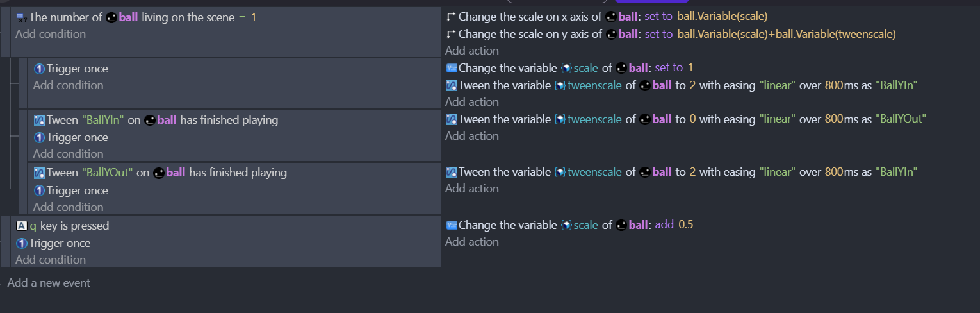Image resolution: width=980 pixels, height=313 pixels.
Task: Click the object count condition icon for ball
Action: (22, 18)
